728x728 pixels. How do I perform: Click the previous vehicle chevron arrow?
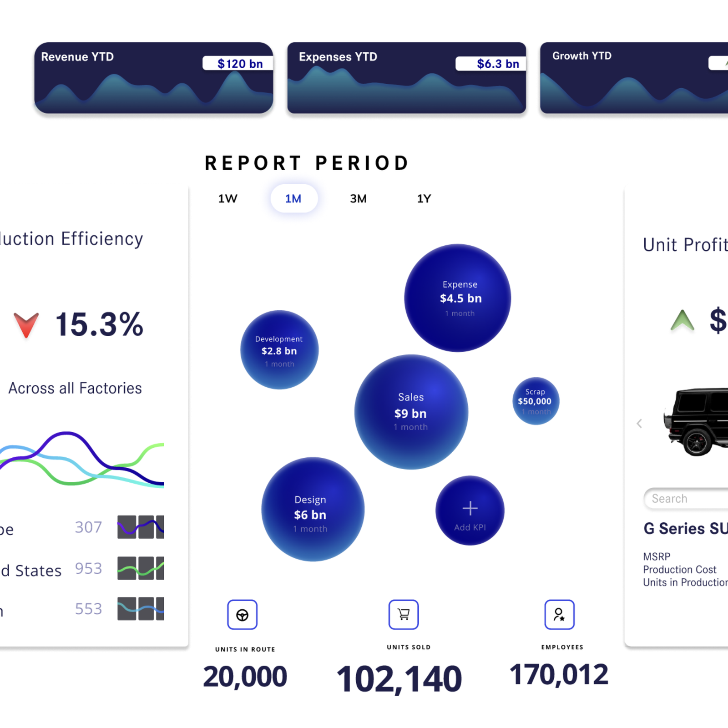point(639,424)
